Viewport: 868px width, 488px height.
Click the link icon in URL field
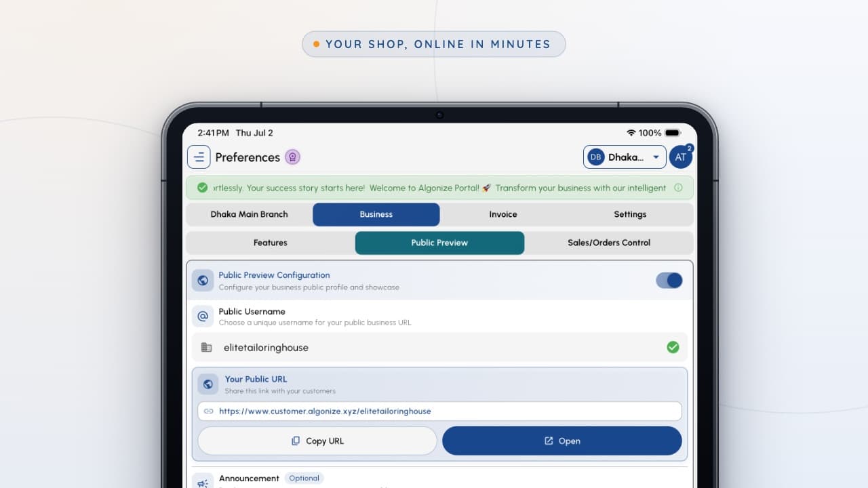(x=209, y=411)
